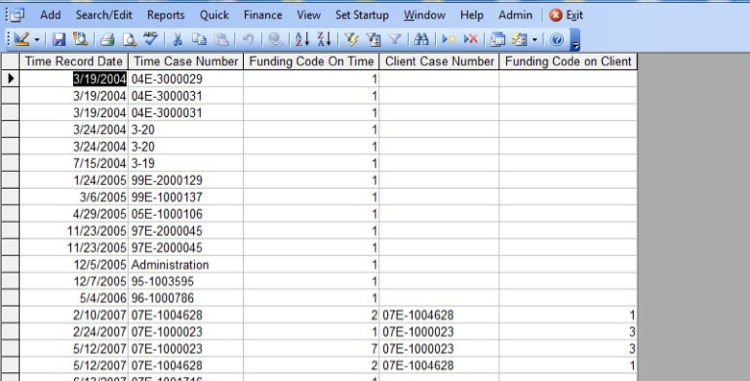Toggle the Apply Filter funnel icon
The height and width of the screenshot is (381, 750).
(395, 39)
